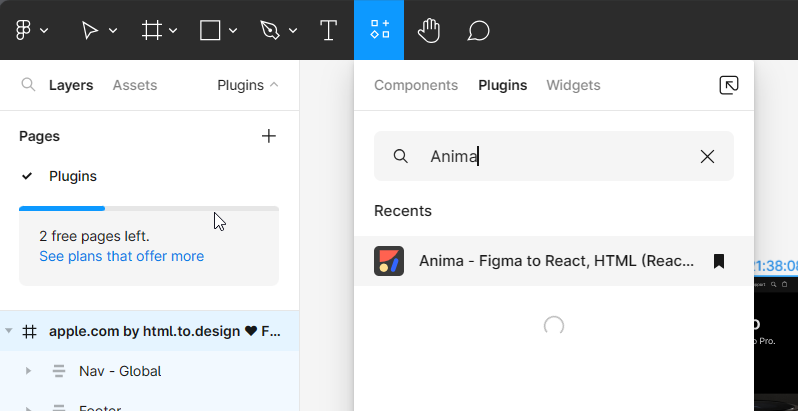Image resolution: width=798 pixels, height=411 pixels.
Task: Click See plans that offer more
Action: coord(121,256)
